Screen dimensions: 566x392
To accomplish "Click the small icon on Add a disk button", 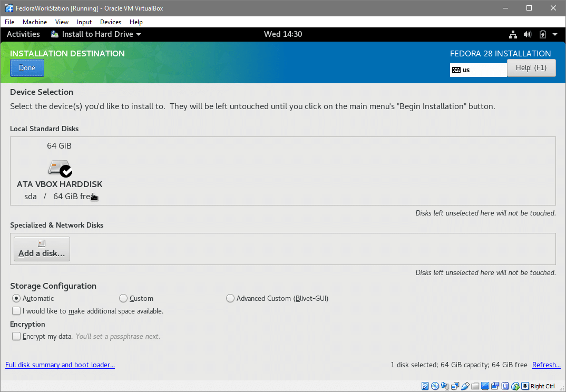I will point(42,243).
